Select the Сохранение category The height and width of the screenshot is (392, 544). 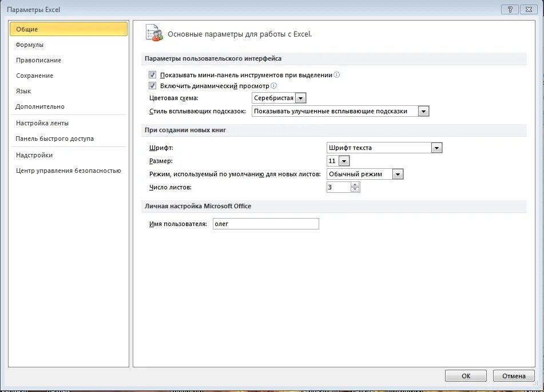(x=69, y=76)
